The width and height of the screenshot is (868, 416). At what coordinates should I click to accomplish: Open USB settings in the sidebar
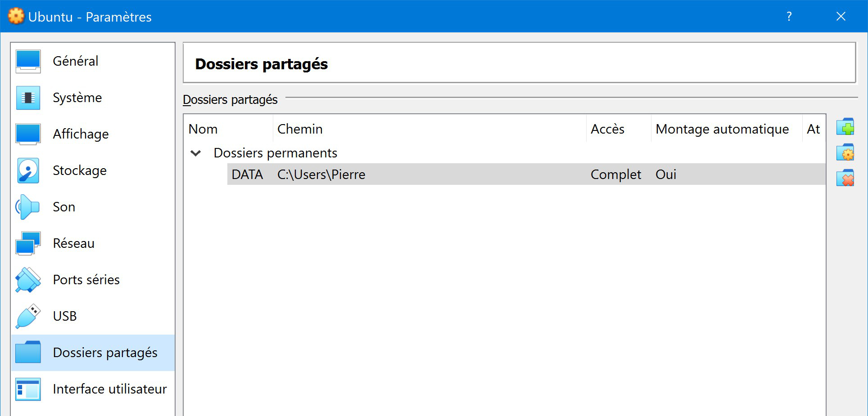click(x=93, y=316)
